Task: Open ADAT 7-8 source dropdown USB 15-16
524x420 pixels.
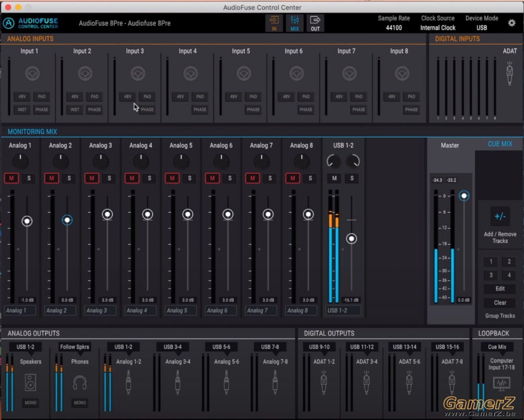Action: [x=447, y=347]
